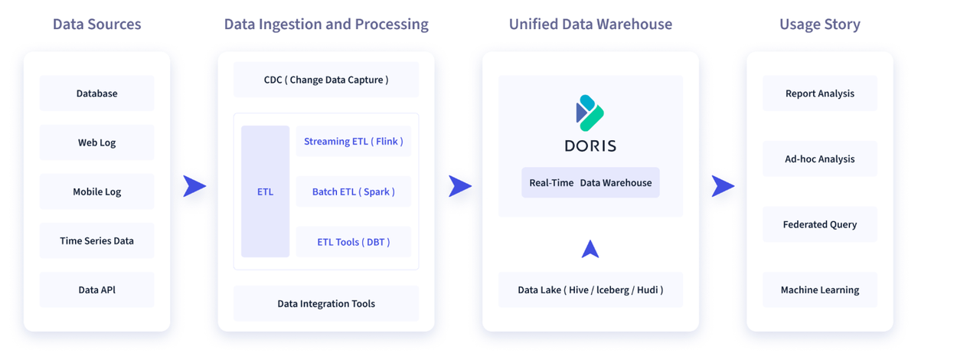Click the Usage Story heading

click(820, 25)
